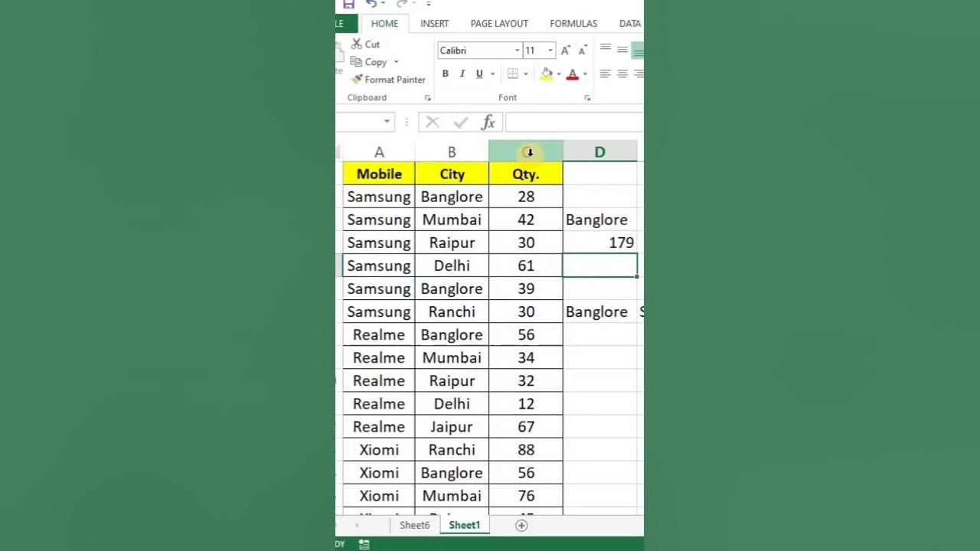
Task: Undo the last action
Action: click(x=371, y=4)
